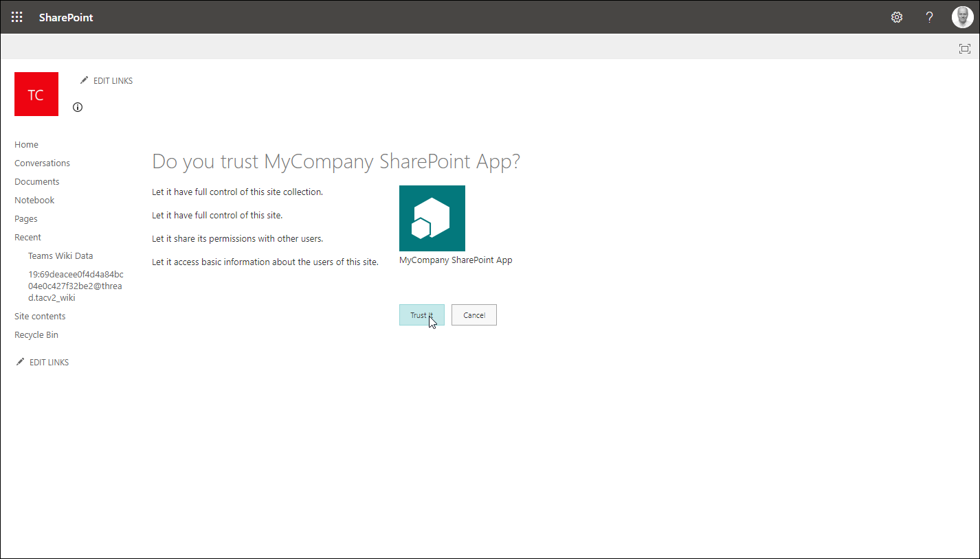Screen dimensions: 980x559
Task: Click the Trust It button
Action: click(x=422, y=315)
